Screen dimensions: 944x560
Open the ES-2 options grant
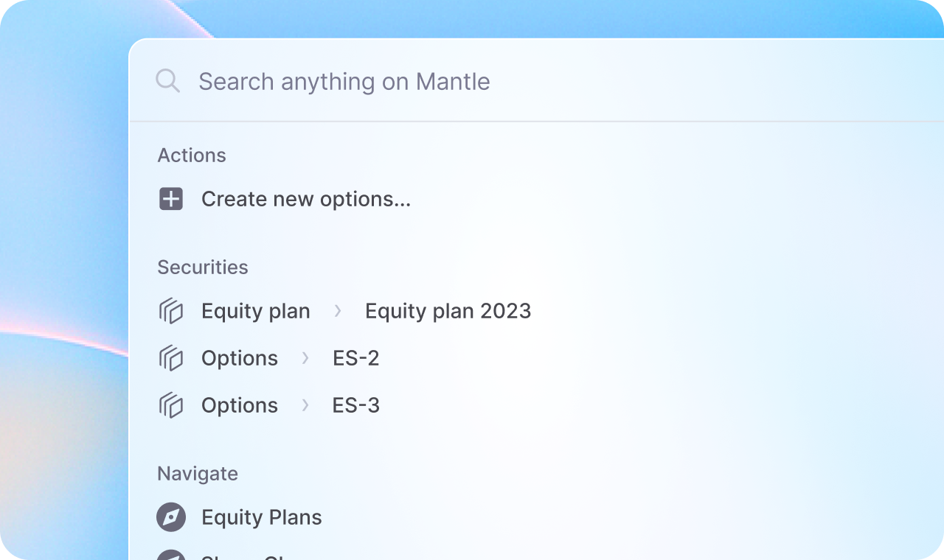pyautogui.click(x=355, y=358)
